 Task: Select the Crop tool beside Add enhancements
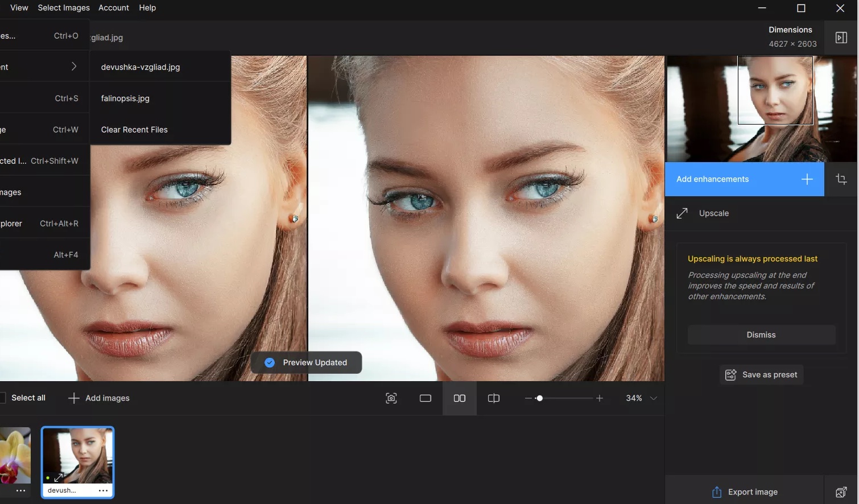pos(842,179)
